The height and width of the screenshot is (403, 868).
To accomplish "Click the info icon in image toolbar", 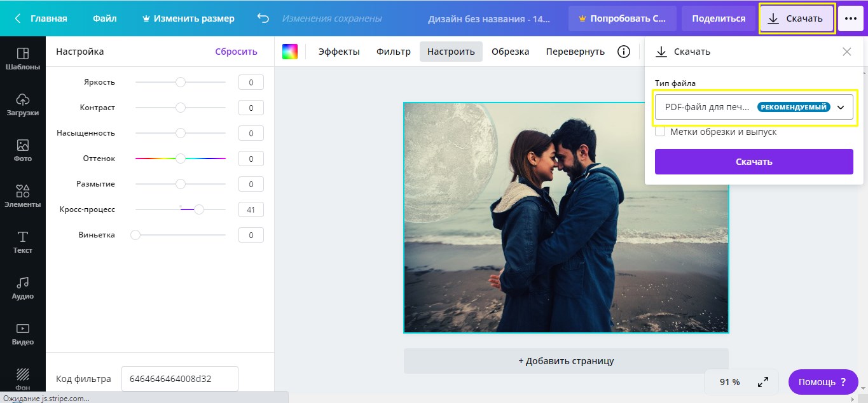I will (624, 52).
